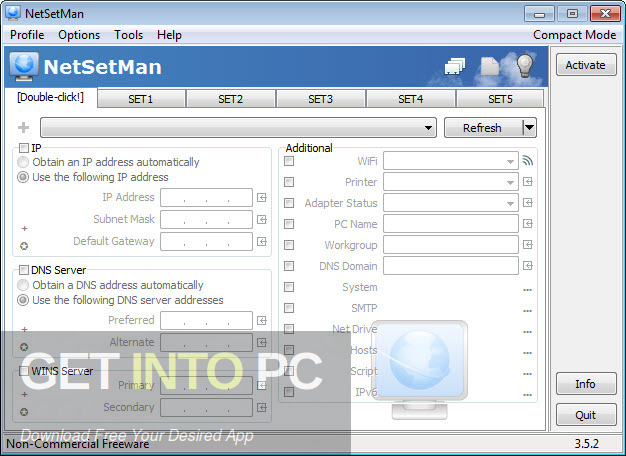Screen dimensions: 626x456
Task: Click the IP Address input field
Action: click(206, 198)
